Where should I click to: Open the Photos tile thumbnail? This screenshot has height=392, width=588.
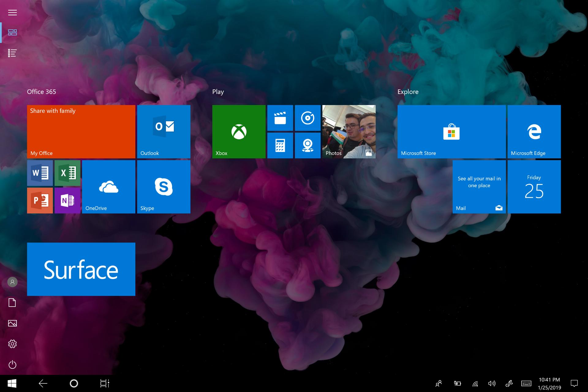349,132
